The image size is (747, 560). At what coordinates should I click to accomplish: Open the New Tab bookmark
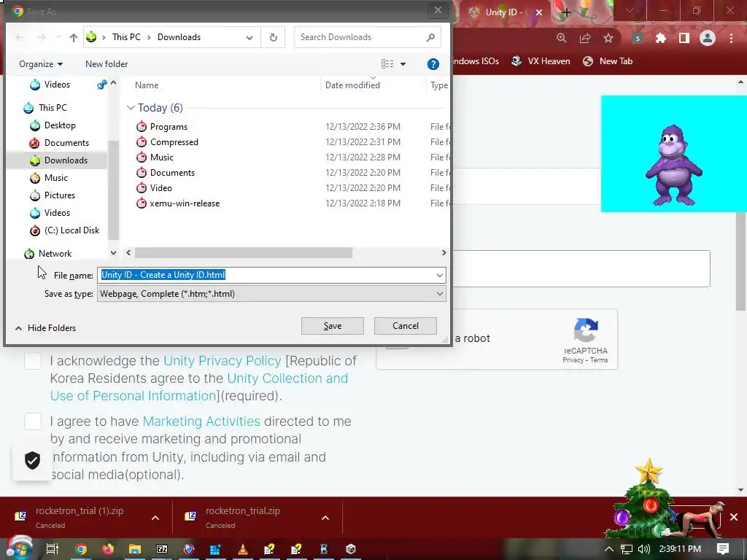608,61
